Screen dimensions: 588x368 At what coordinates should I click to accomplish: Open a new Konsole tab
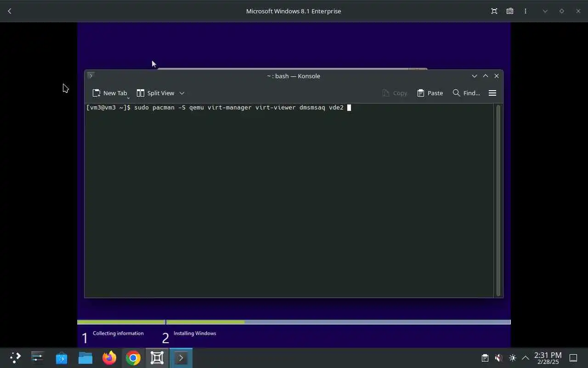click(x=109, y=93)
